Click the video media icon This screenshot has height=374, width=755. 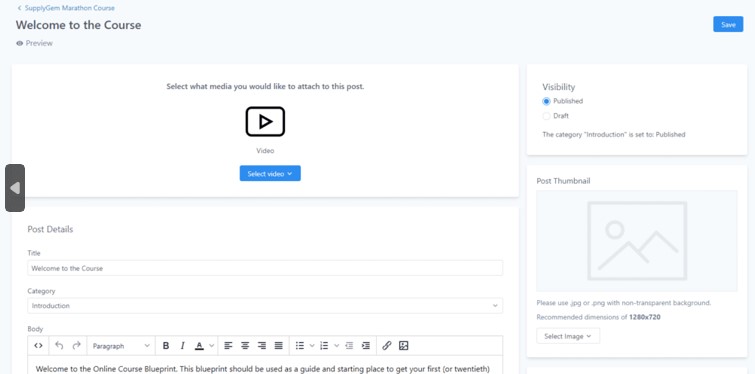click(x=265, y=121)
